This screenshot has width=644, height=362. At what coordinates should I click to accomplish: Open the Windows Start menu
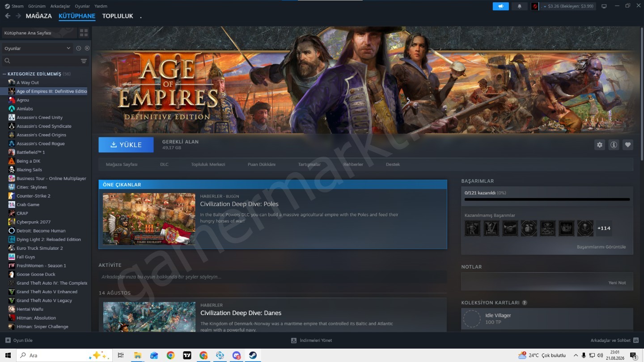[8, 355]
